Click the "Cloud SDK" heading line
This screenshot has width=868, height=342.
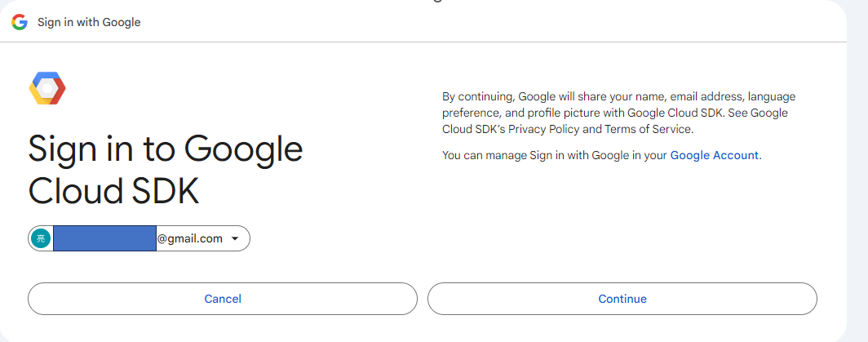[113, 191]
